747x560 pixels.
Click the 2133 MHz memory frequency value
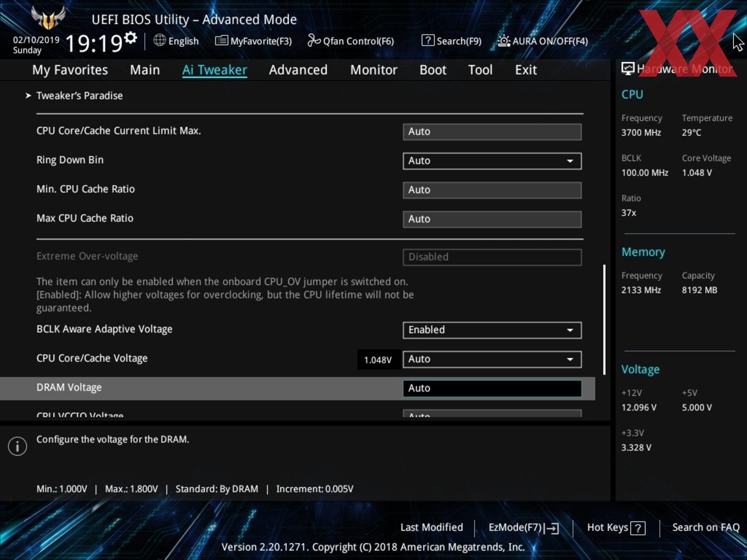coord(641,290)
